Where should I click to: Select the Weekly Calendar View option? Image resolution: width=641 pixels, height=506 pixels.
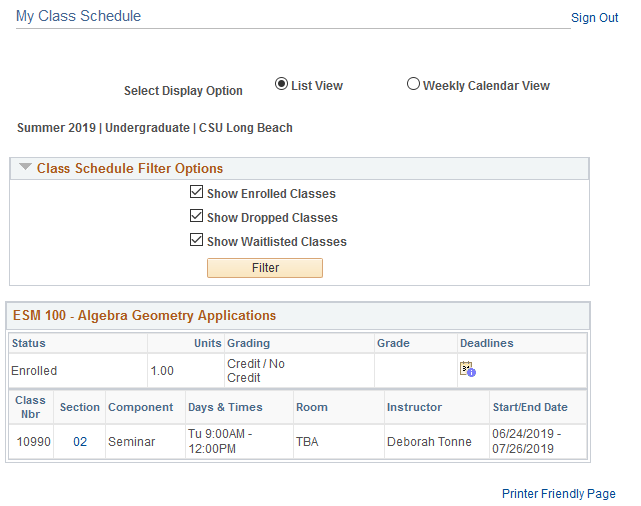pos(413,84)
